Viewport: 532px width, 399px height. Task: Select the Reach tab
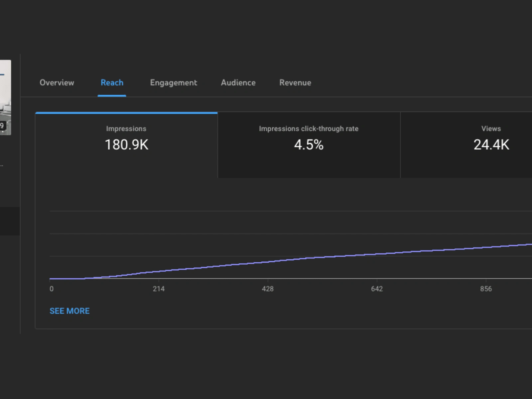[x=112, y=82]
